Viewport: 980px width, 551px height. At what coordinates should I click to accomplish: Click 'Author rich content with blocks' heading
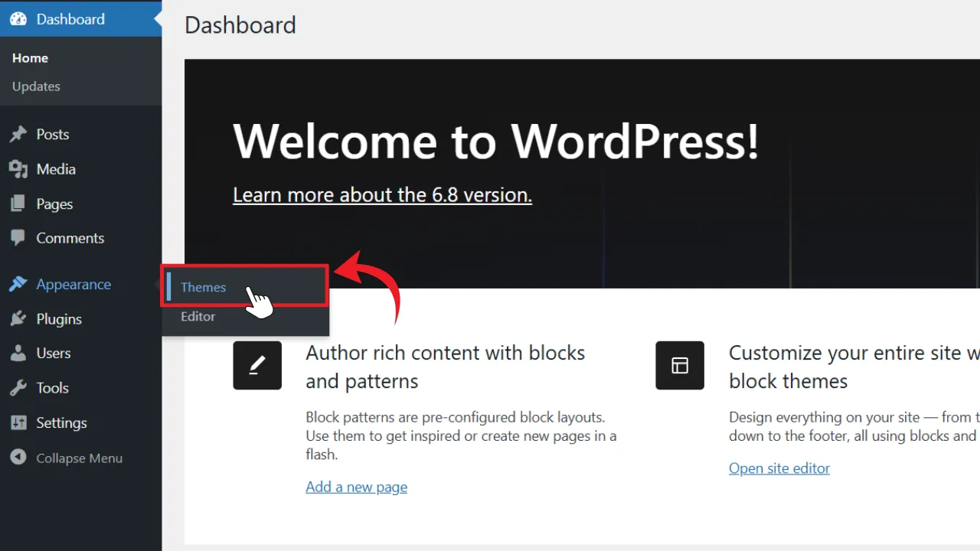click(x=446, y=367)
